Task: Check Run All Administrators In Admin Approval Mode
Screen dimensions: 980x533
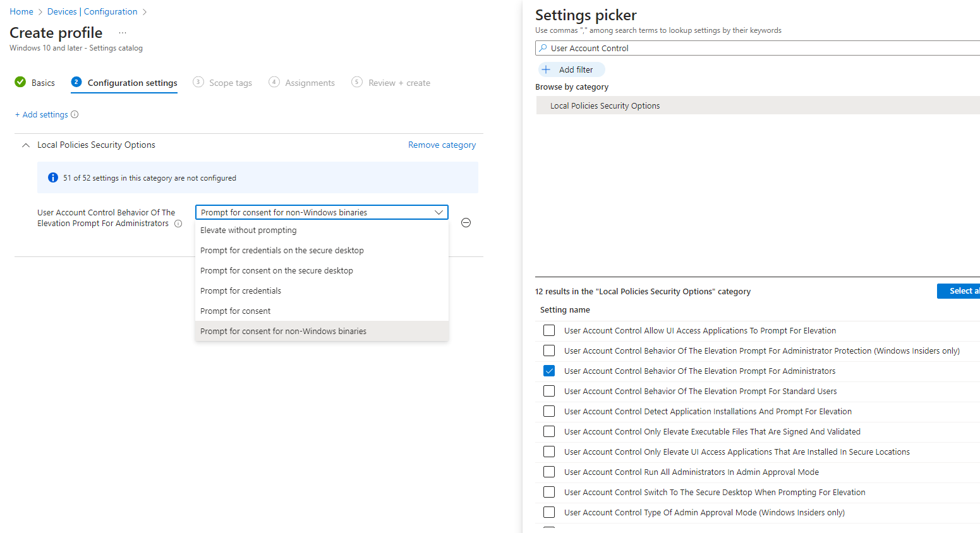Action: tap(548, 472)
